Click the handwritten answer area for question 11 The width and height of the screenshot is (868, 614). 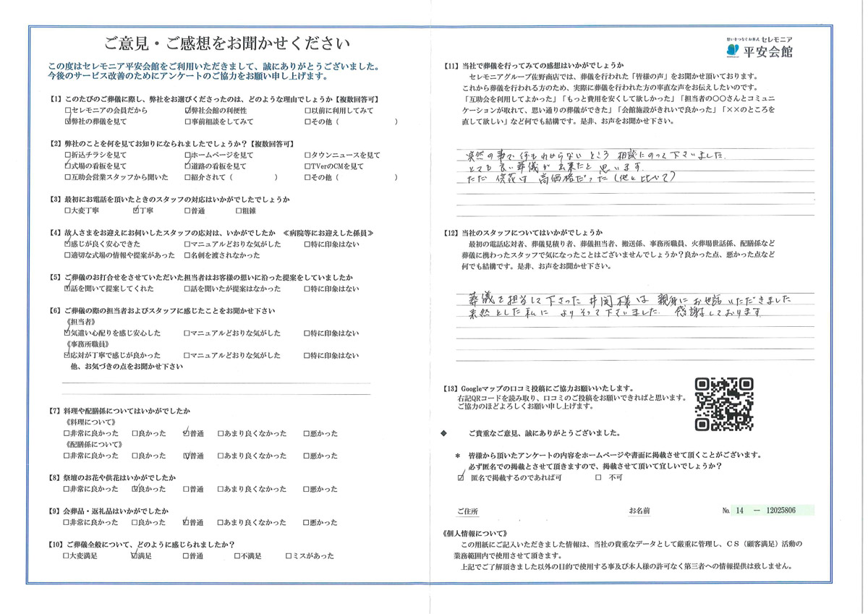(633, 181)
